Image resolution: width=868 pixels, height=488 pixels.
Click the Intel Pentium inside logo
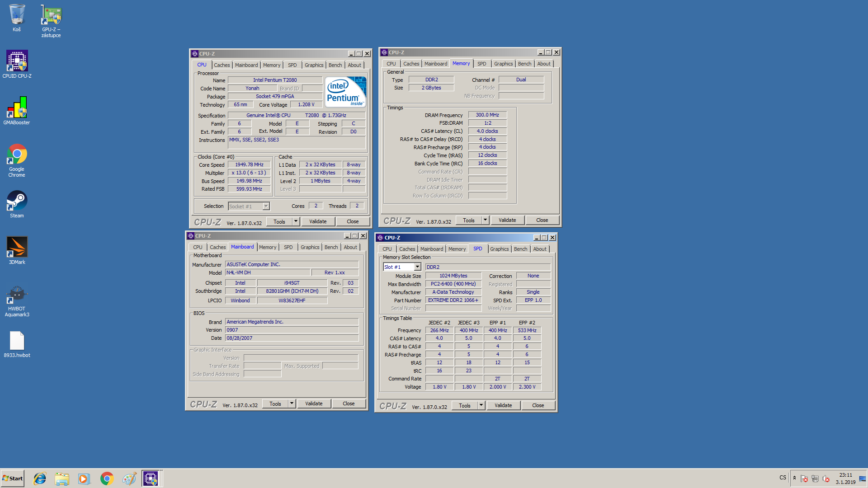(345, 92)
